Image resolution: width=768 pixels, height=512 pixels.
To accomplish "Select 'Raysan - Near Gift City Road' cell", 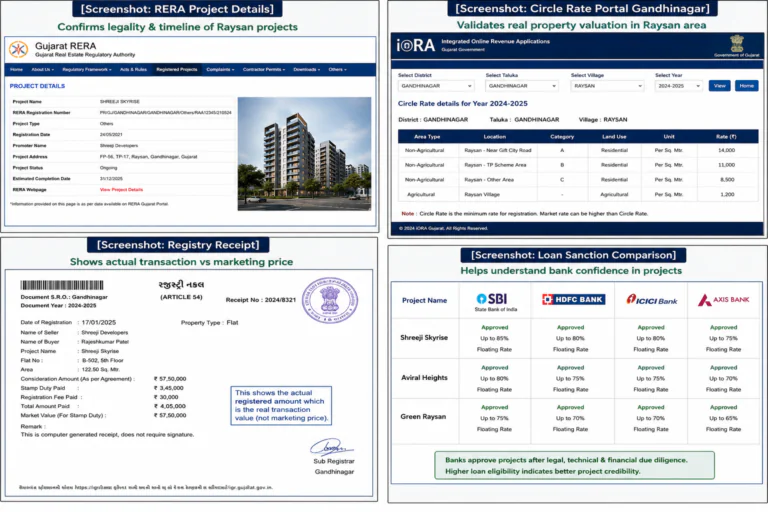I will 498,150.
